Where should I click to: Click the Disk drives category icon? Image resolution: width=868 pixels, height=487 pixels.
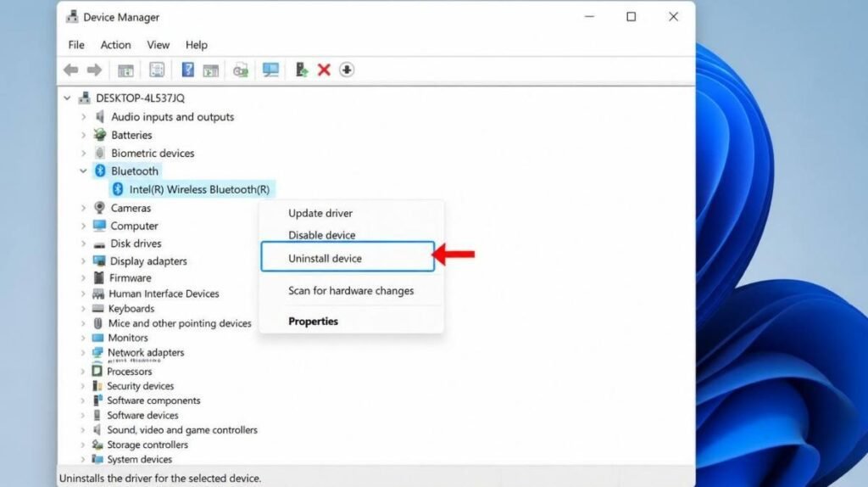click(x=100, y=243)
